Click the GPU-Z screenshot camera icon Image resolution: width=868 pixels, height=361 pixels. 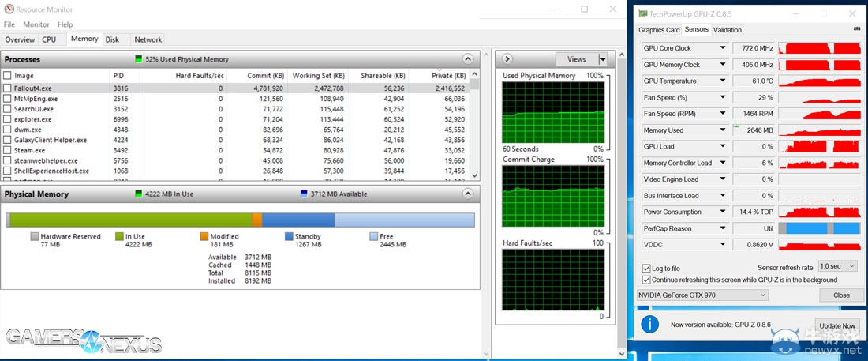856,29
